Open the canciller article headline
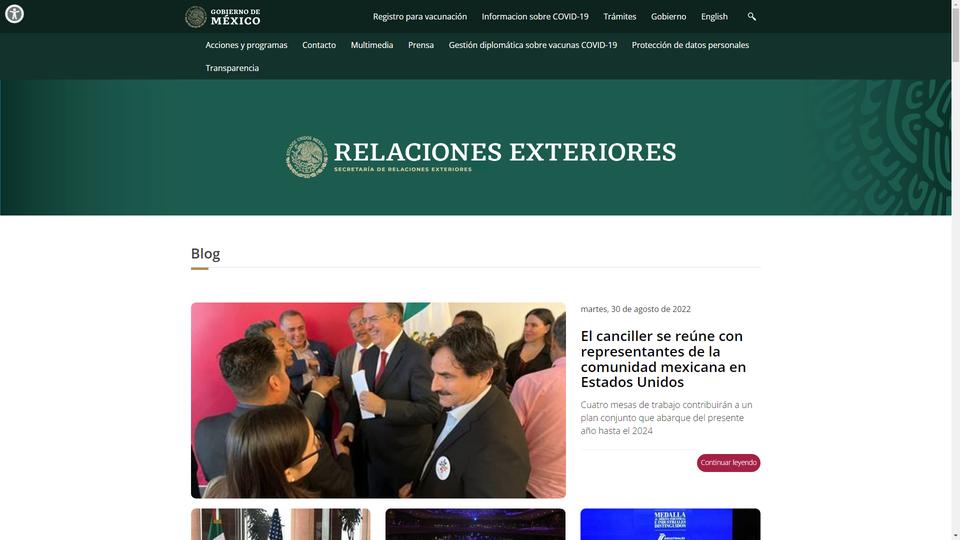Viewport: 960px width, 540px height. (663, 359)
